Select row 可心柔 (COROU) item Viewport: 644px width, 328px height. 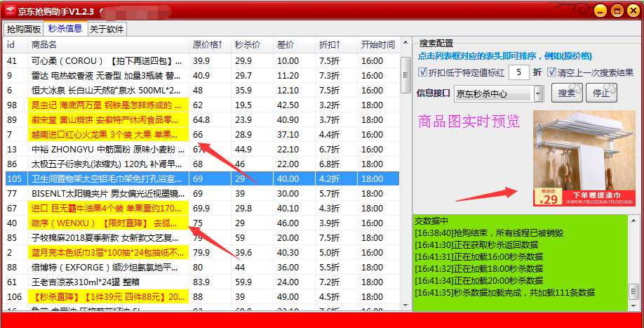pyautogui.click(x=201, y=61)
